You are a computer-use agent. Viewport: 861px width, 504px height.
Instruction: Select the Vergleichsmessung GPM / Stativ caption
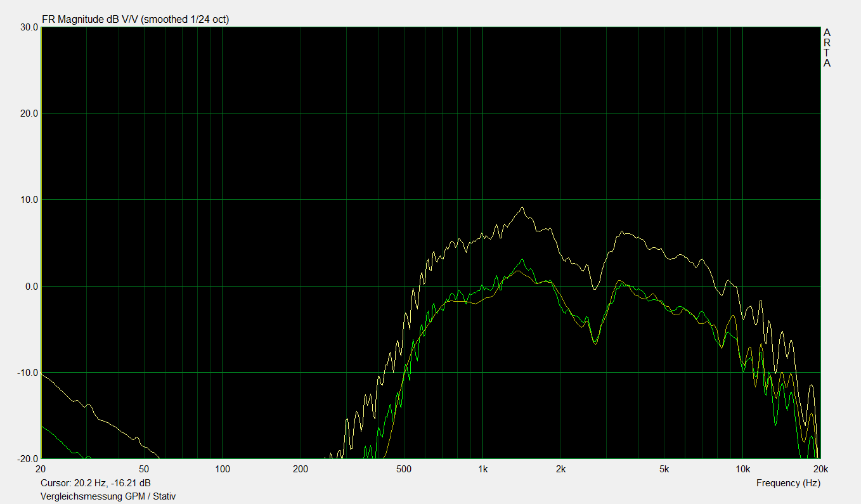coord(108,496)
